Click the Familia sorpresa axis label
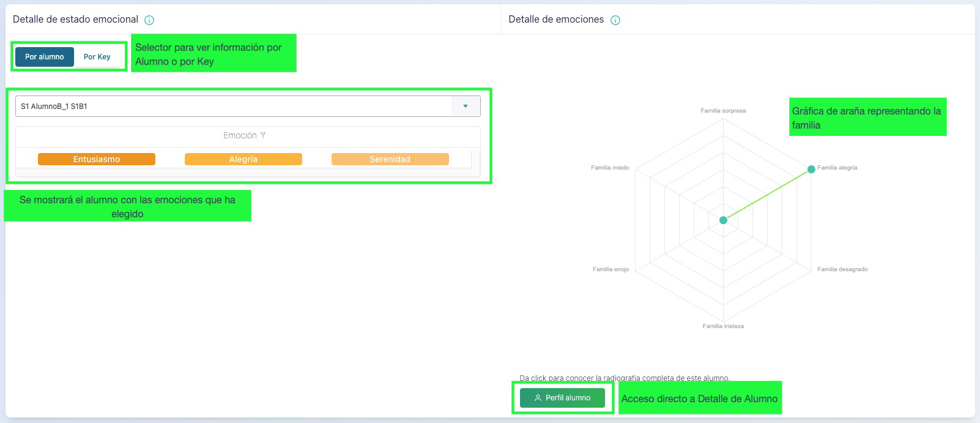The width and height of the screenshot is (980, 423). pyautogui.click(x=723, y=111)
